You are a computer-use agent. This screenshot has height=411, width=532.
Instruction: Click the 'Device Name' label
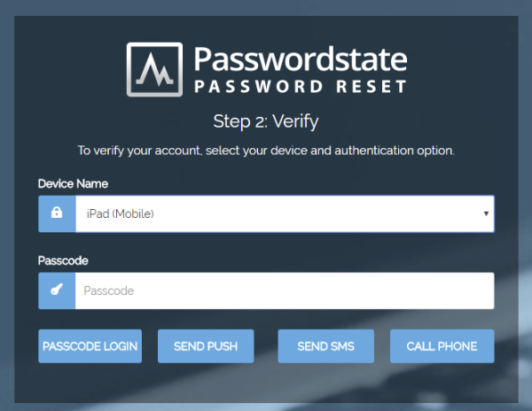(73, 183)
